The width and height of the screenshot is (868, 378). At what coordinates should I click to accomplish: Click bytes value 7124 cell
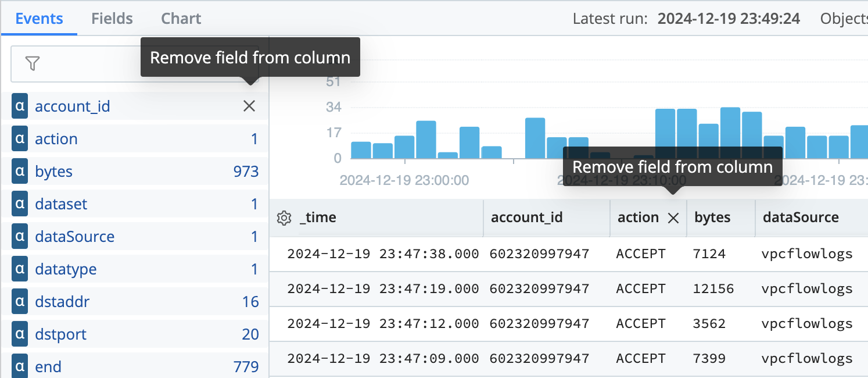click(x=709, y=254)
